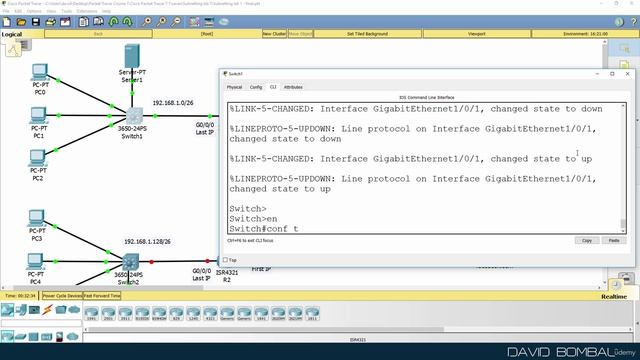
Task: Click the Server1 device in topology
Action: pos(132,56)
